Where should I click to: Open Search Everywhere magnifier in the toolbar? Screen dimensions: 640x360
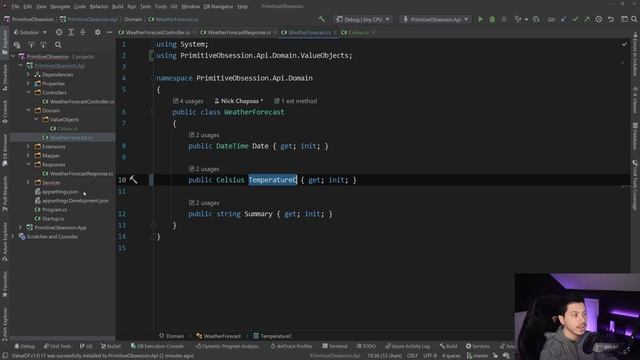tap(634, 19)
